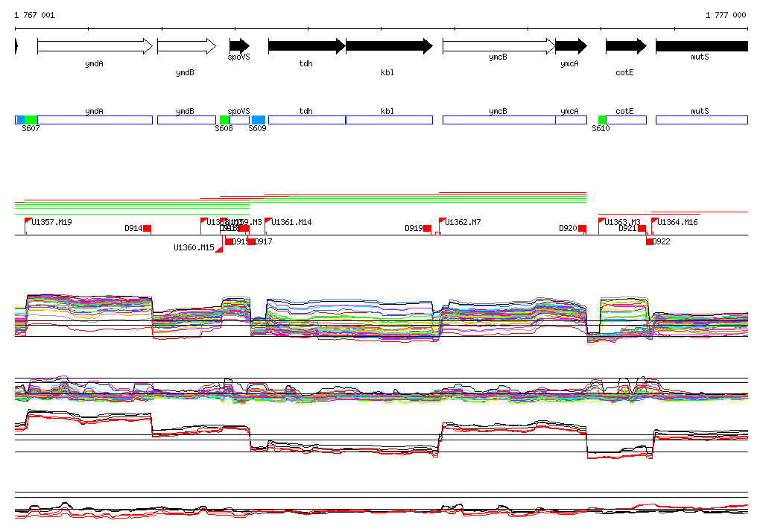Click the red flag of U1360.M15
The height and width of the screenshot is (532, 763).
[x=219, y=249]
